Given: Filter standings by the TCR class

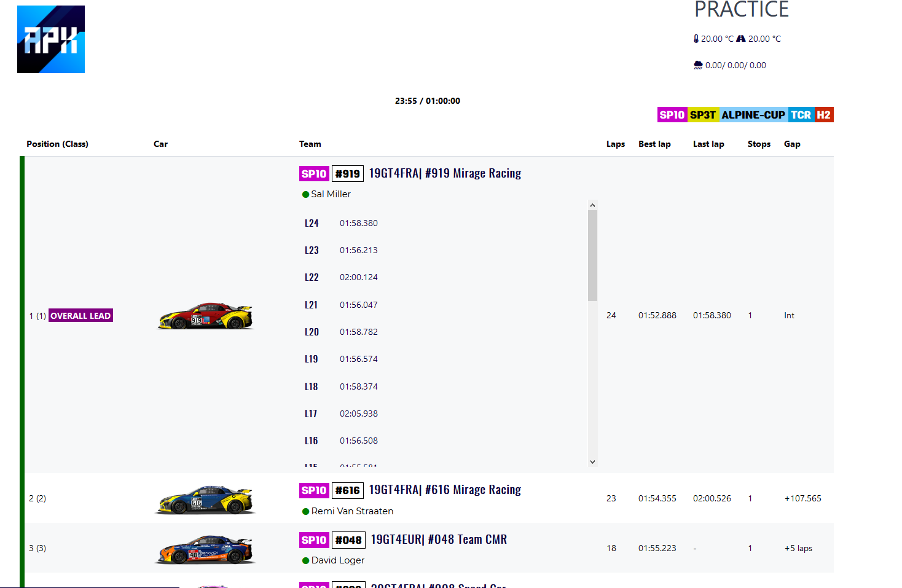Looking at the screenshot, I should (x=800, y=115).
